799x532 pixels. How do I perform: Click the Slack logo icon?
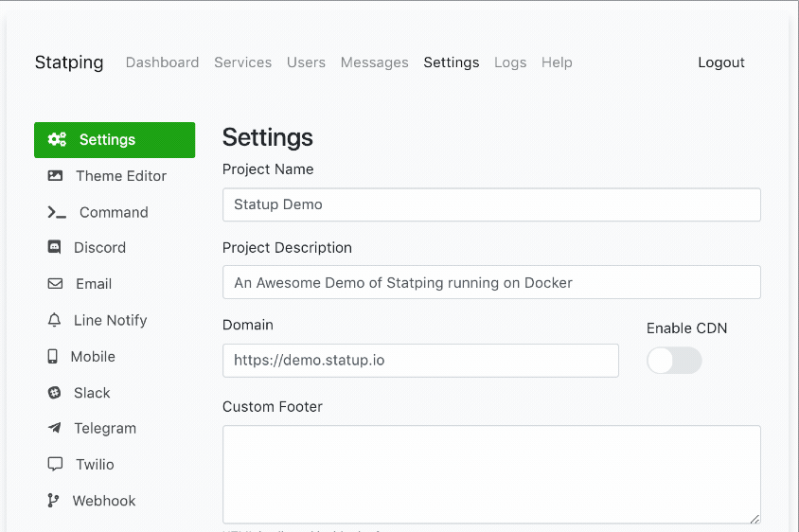tap(54, 393)
